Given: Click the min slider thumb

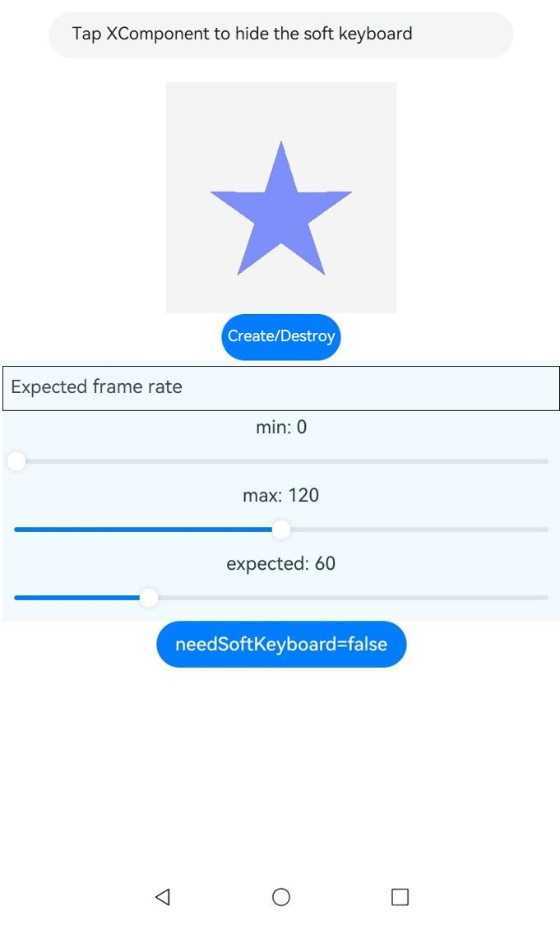Looking at the screenshot, I should pos(16,461).
